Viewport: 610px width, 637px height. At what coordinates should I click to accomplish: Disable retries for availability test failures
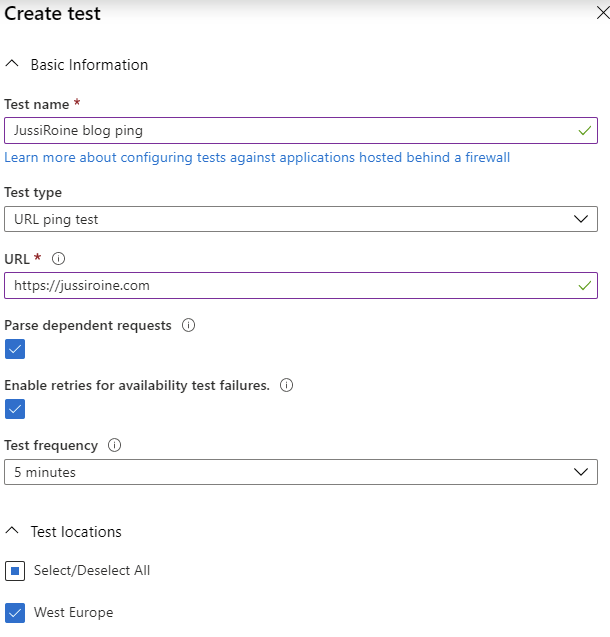pyautogui.click(x=15, y=409)
